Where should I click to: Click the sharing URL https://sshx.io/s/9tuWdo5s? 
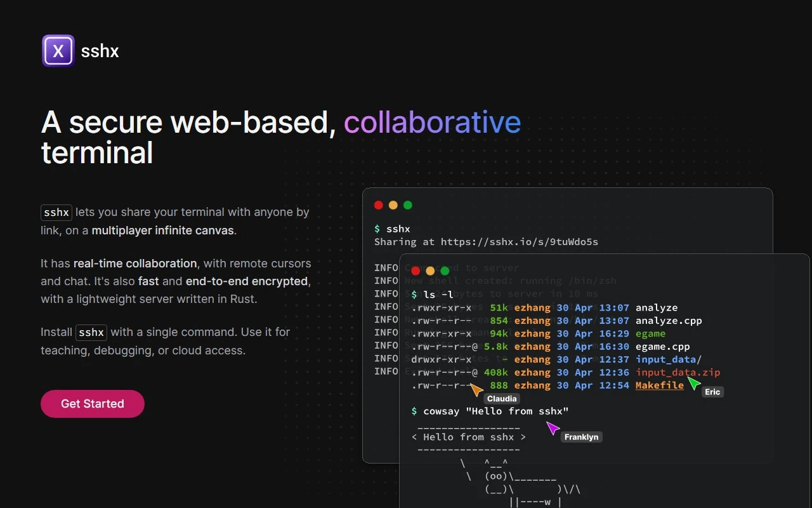click(x=520, y=242)
